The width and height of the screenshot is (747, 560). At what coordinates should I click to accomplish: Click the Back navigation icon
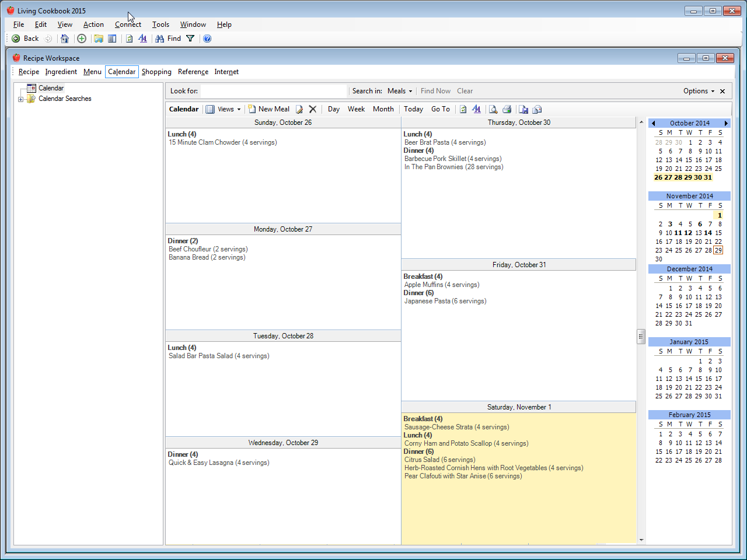click(16, 38)
